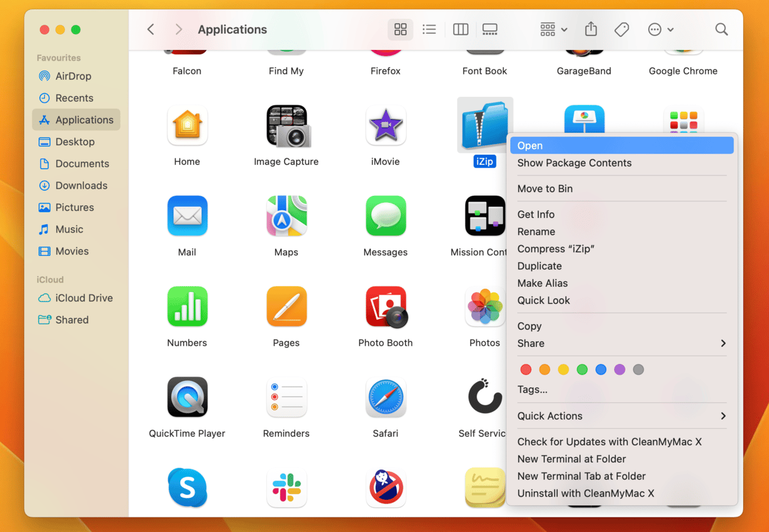The image size is (769, 532).
Task: Click the search magnifier in toolbar
Action: (721, 29)
